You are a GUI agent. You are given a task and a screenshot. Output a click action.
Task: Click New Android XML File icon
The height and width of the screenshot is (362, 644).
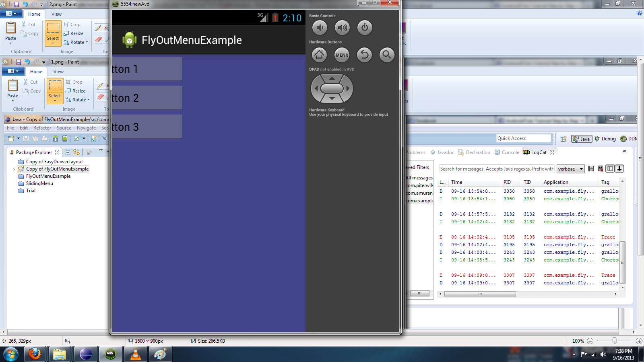pyautogui.click(x=94, y=138)
